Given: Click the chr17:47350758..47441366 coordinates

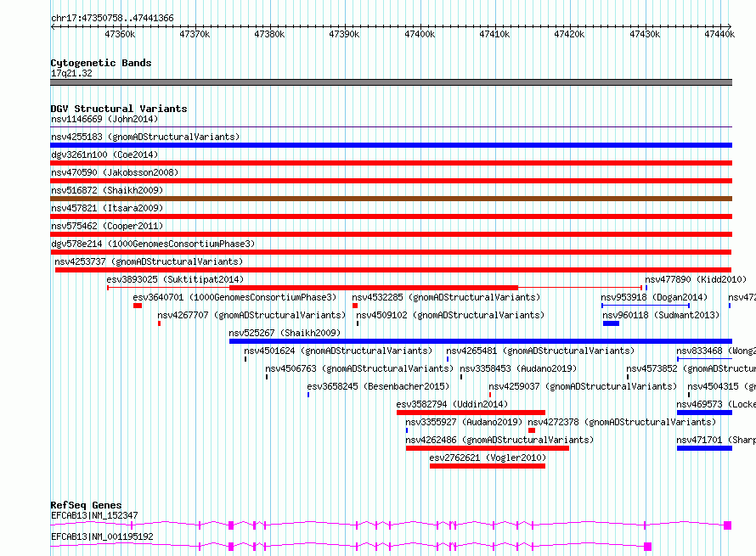Looking at the screenshot, I should (x=112, y=19).
